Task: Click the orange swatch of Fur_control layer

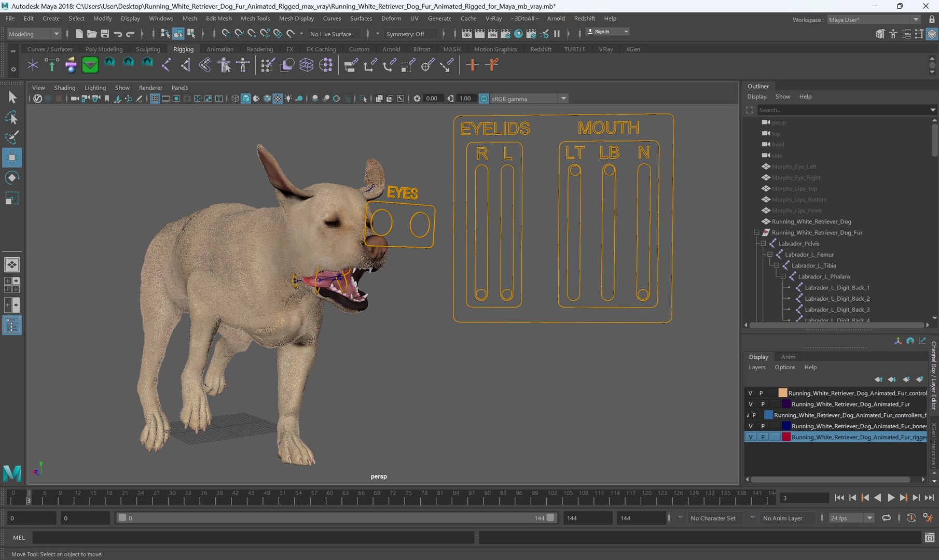Action: coord(782,393)
